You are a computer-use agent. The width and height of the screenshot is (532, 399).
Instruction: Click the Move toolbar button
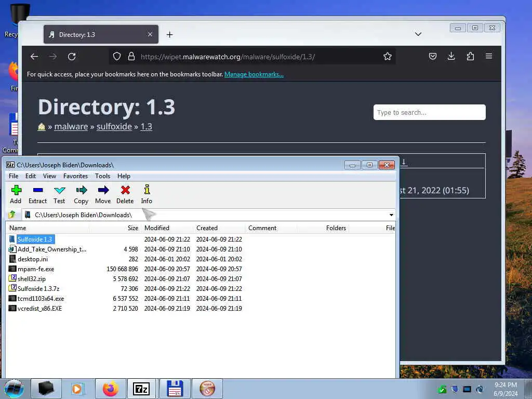pos(103,194)
